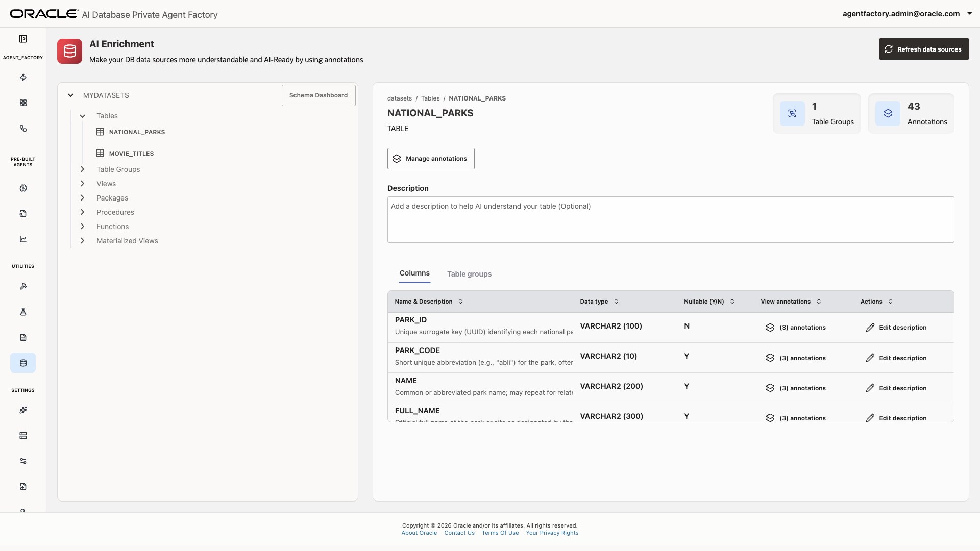Viewport: 980px width, 551px height.
Task: Expand the Procedures tree node
Action: coord(82,212)
